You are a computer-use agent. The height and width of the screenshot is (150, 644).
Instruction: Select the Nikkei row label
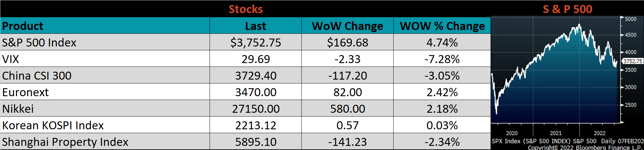click(x=18, y=109)
